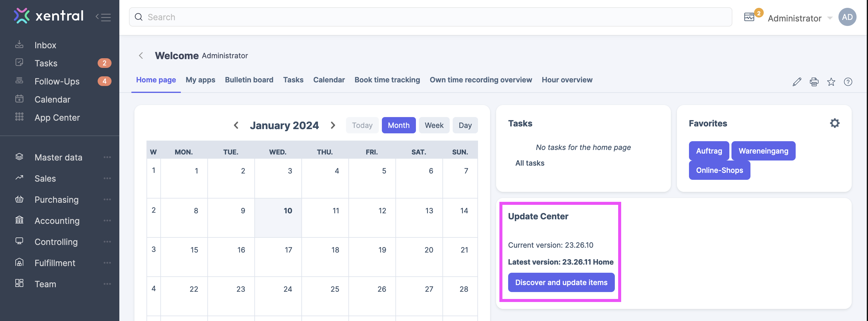Open the Administrator dropdown arrow
The height and width of the screenshot is (321, 868).
830,18
